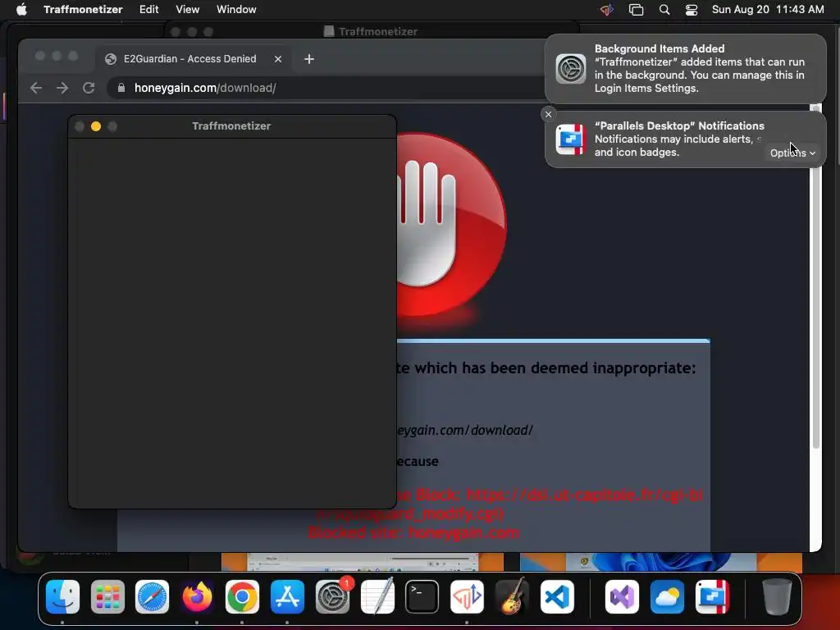Go back in the browser
This screenshot has height=630, width=840.
pos(36,88)
